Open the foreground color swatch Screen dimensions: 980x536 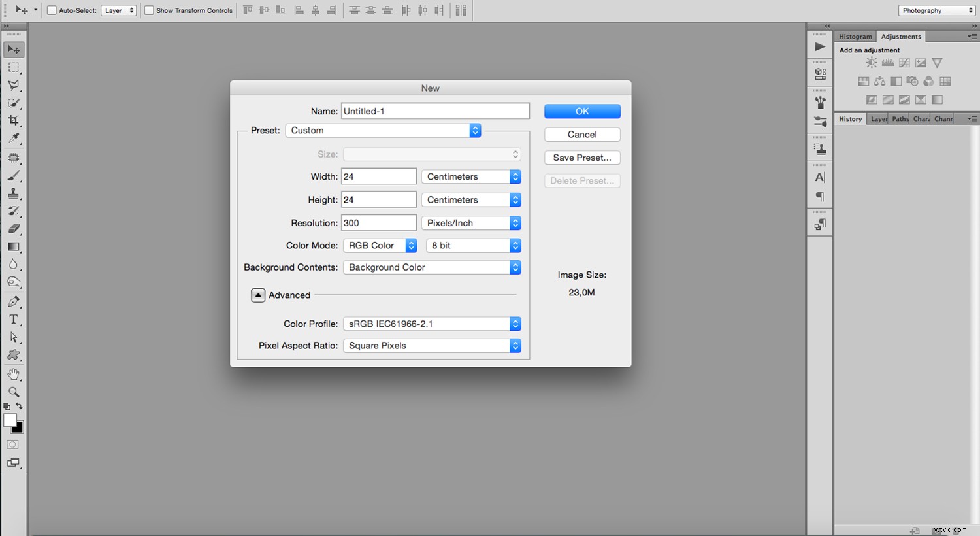pos(10,420)
